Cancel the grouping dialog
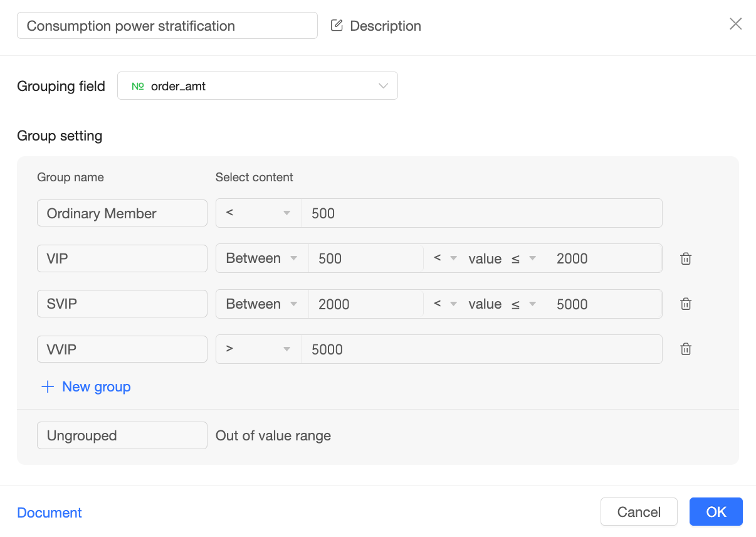756x537 pixels. tap(639, 512)
